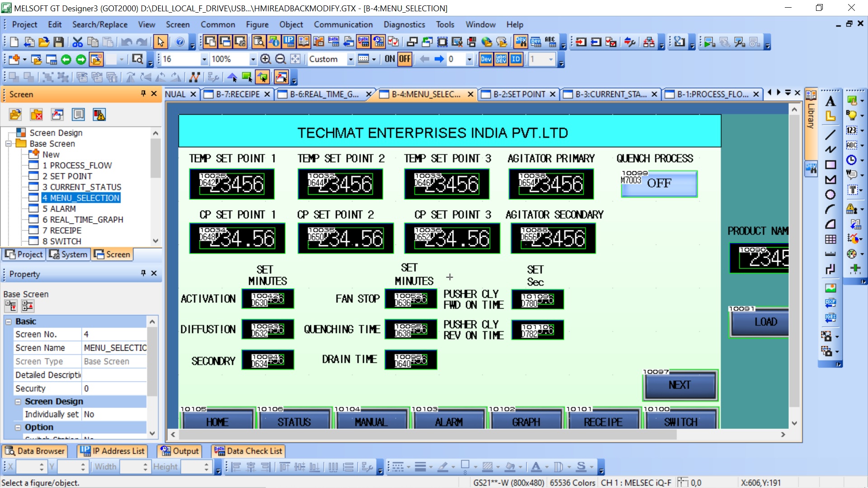This screenshot has width=868, height=488.
Task: Click the NEXT button on canvas
Action: pyautogui.click(x=679, y=385)
